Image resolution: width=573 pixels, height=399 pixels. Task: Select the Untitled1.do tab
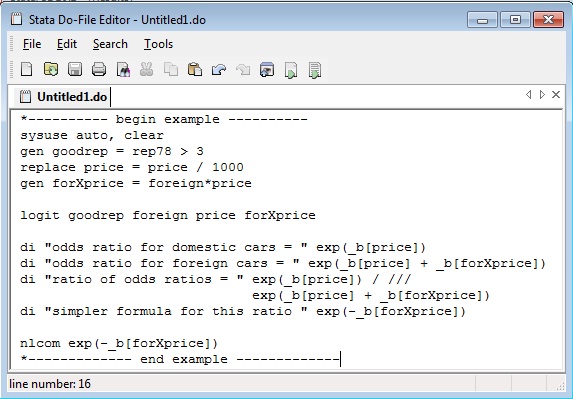point(62,97)
